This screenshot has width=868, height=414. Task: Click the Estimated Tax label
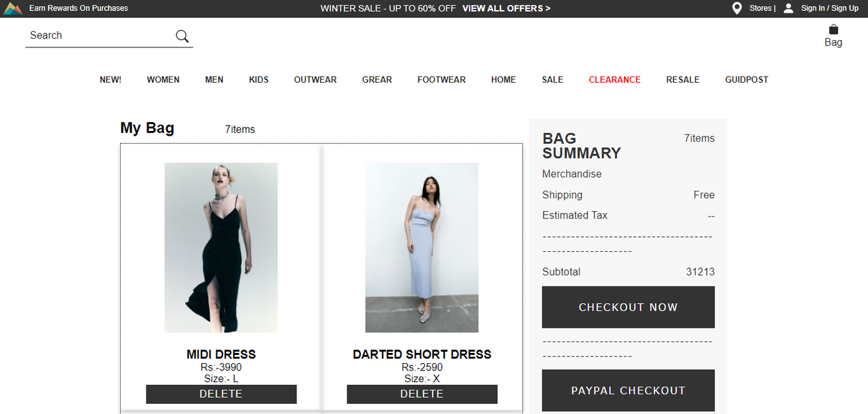pos(575,215)
